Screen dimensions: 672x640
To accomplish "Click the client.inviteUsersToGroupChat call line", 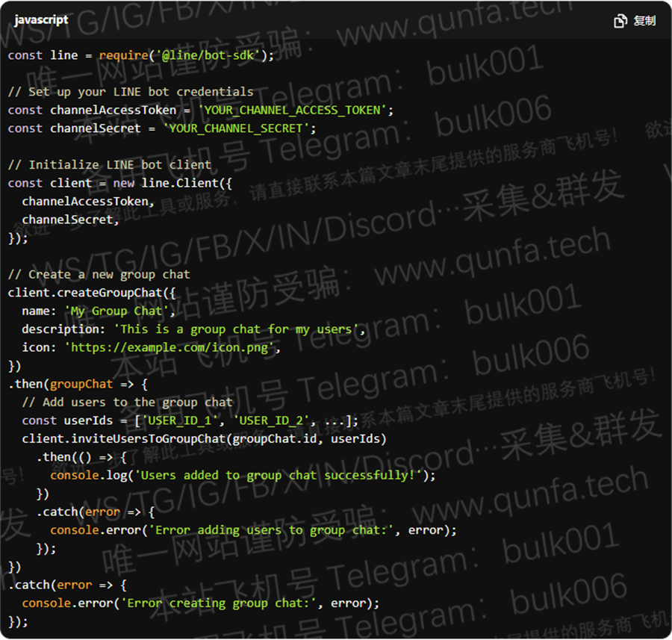I will pos(204,439).
